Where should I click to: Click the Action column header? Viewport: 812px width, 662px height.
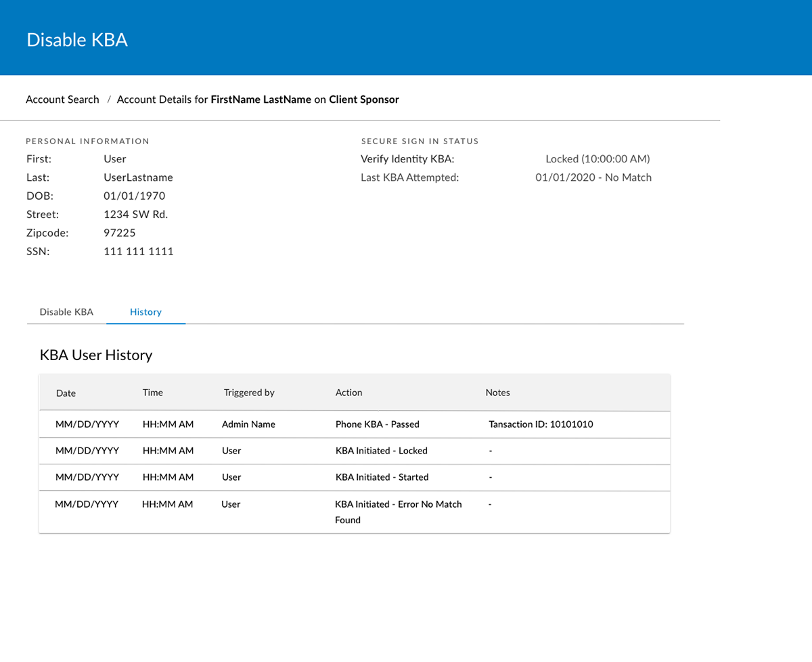348,393
